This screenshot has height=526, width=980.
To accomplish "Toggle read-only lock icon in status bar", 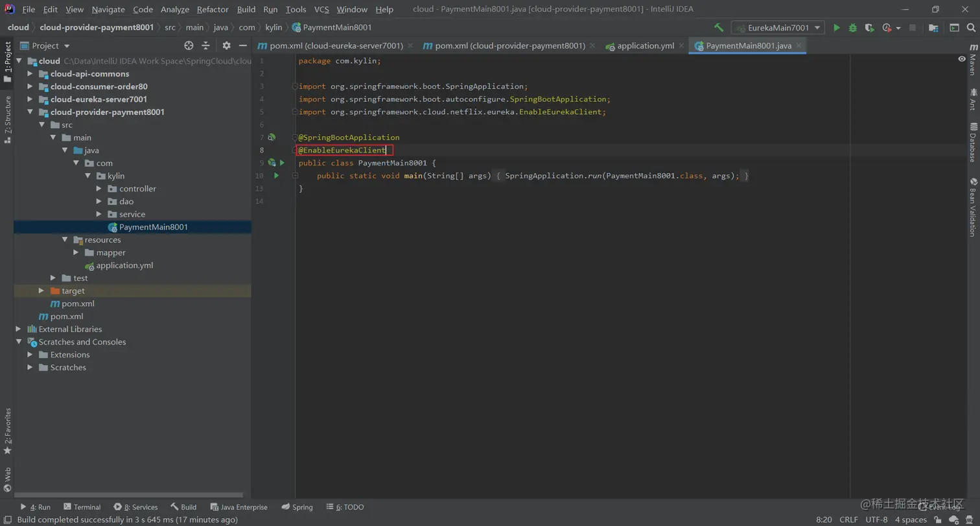I will click(x=938, y=520).
